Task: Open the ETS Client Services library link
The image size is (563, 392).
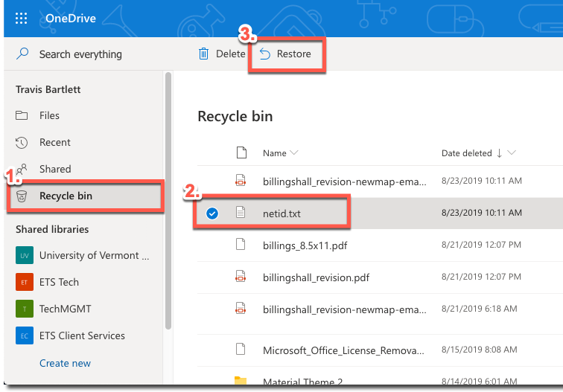Action: coord(82,335)
